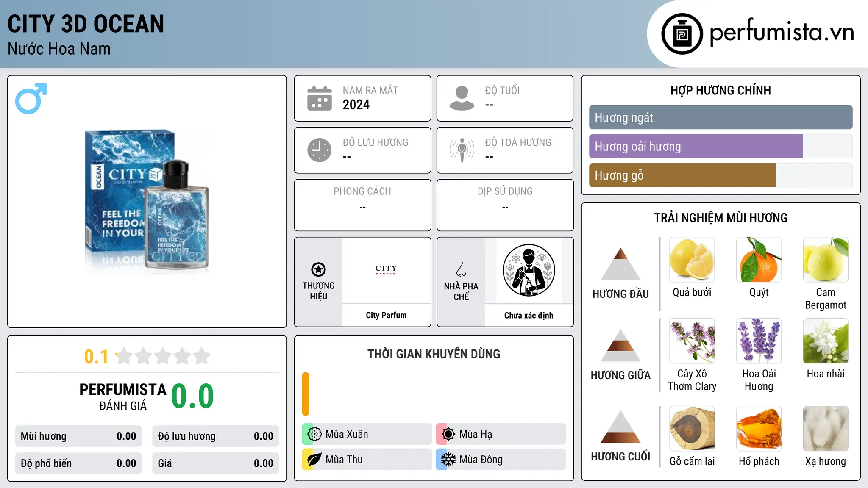Click the Độ lưu hương 0.00 score row

click(x=215, y=436)
